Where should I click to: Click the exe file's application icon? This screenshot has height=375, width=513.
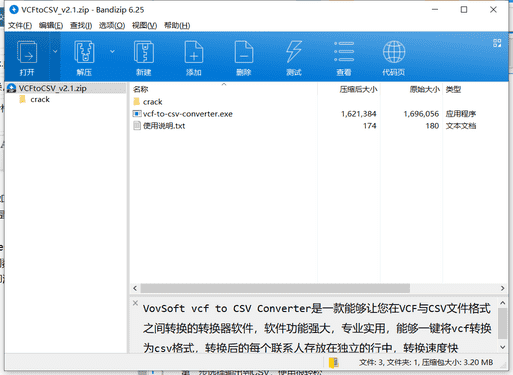click(x=137, y=114)
